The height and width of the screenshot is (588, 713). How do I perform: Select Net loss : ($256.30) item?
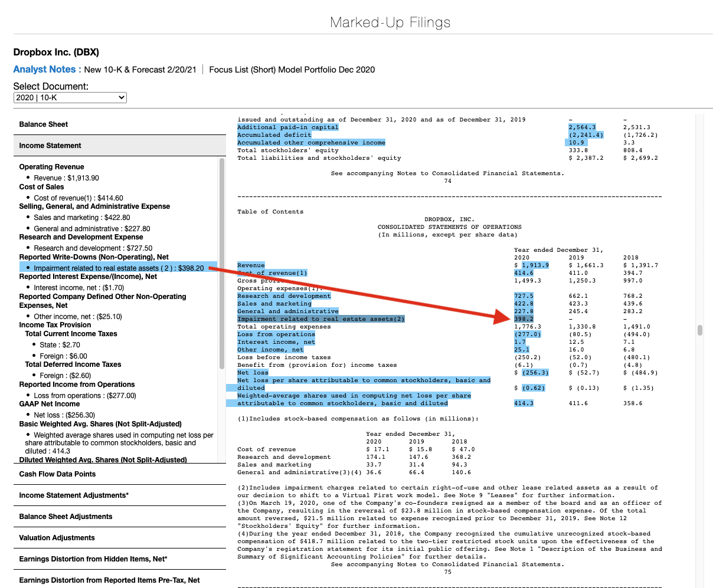coord(64,415)
